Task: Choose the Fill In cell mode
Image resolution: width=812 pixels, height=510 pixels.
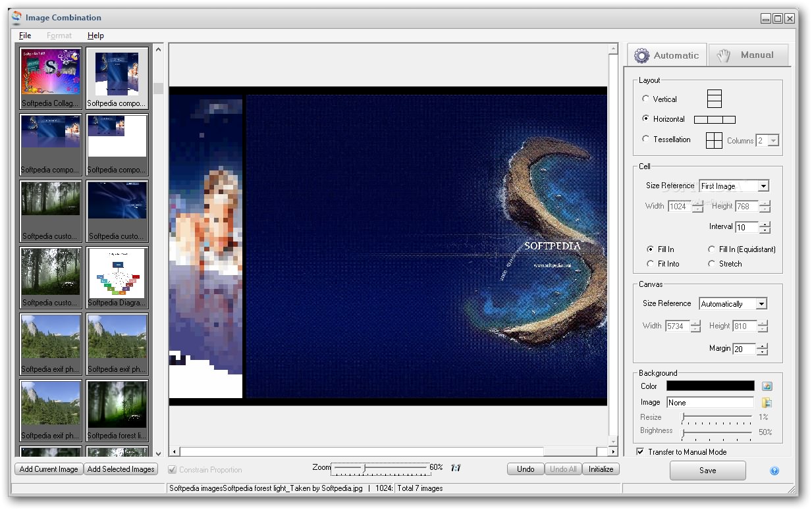Action: click(x=661, y=249)
